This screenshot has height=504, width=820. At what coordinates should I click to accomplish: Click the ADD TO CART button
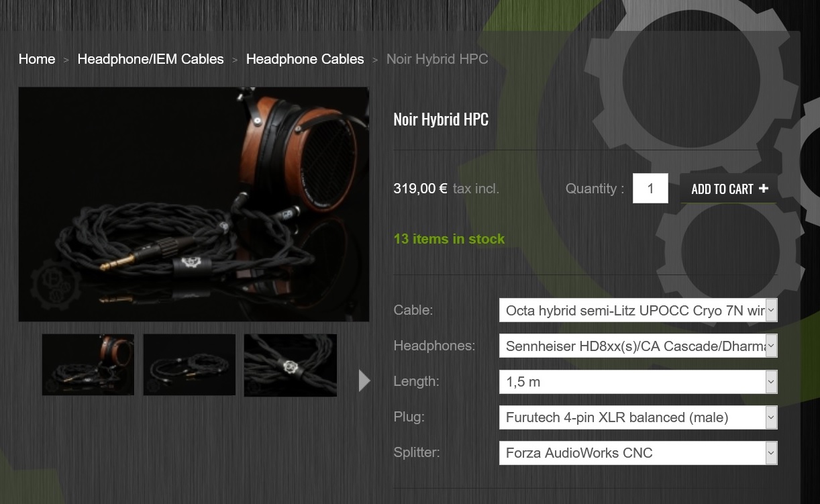(729, 189)
